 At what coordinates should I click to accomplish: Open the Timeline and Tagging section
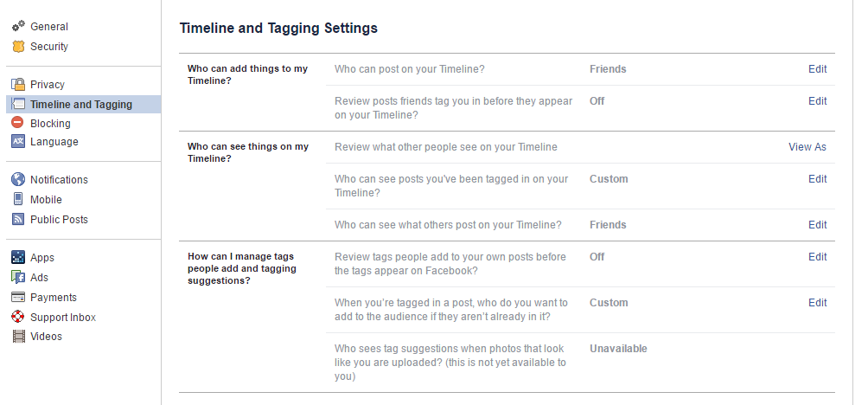(x=80, y=105)
